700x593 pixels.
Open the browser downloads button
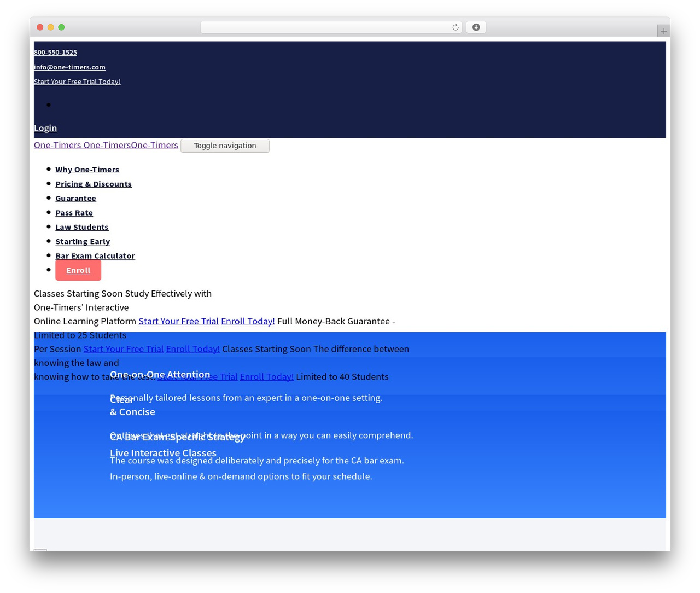tap(476, 27)
